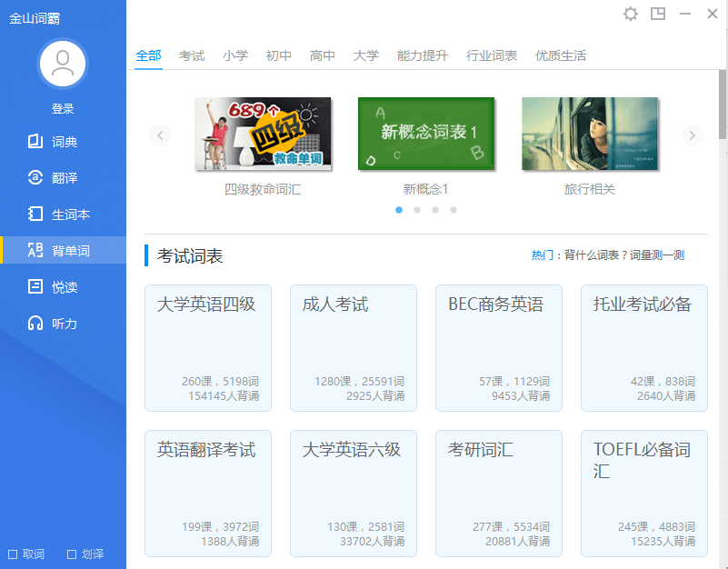Viewport: 728px width, 569px height.
Task: Switch to the 全部 tab
Action: [x=148, y=55]
